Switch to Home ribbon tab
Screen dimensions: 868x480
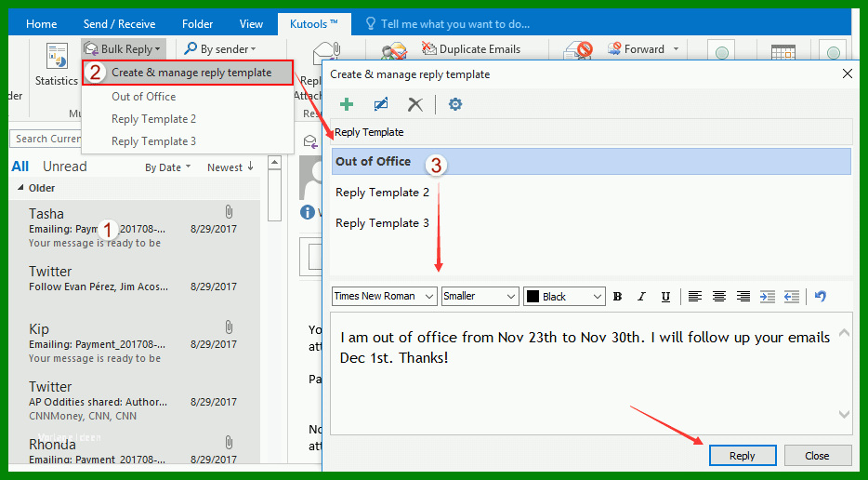(x=42, y=24)
